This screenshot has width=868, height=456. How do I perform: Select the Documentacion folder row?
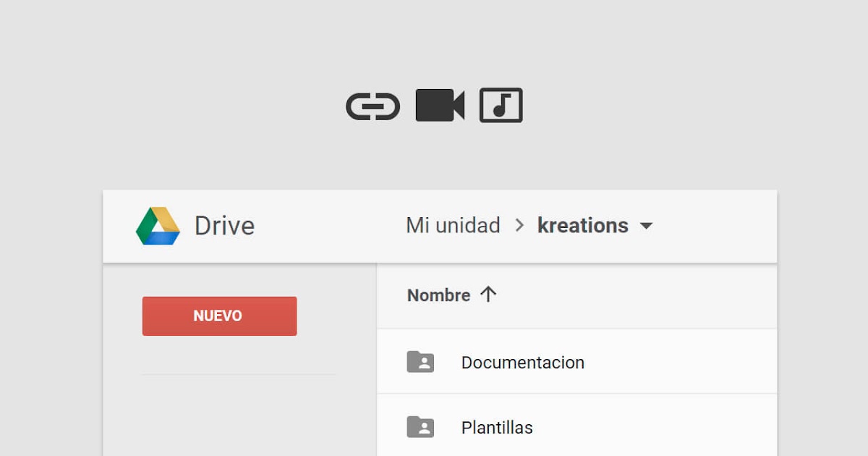click(x=523, y=362)
